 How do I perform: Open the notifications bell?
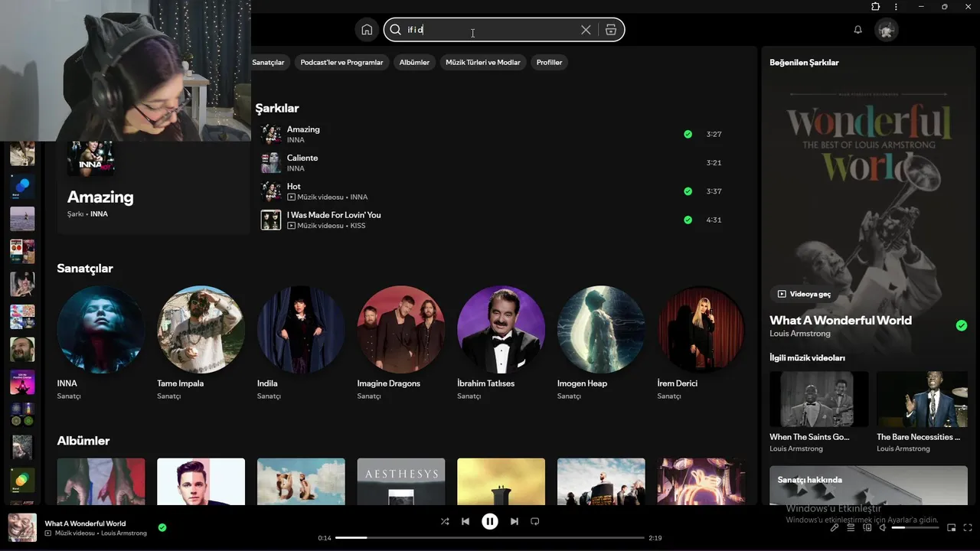click(858, 30)
